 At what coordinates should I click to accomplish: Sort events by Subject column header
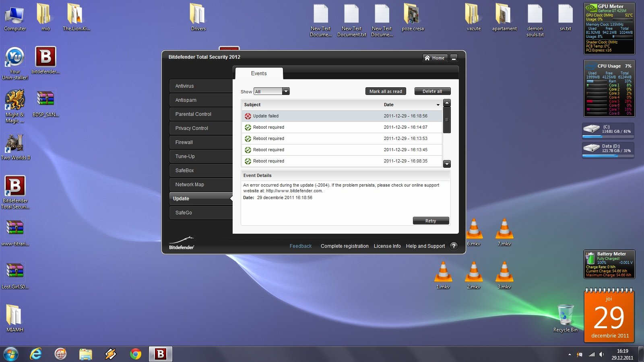(x=312, y=105)
